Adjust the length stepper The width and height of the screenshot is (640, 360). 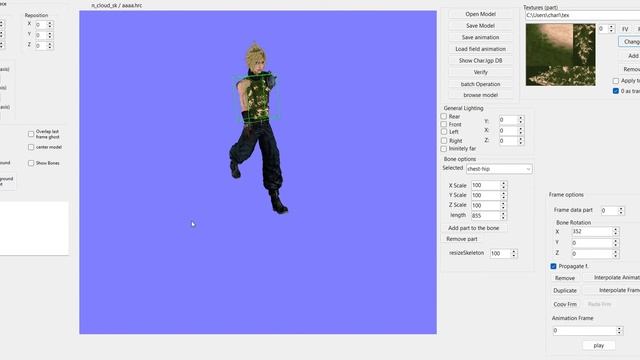pyautogui.click(x=503, y=216)
